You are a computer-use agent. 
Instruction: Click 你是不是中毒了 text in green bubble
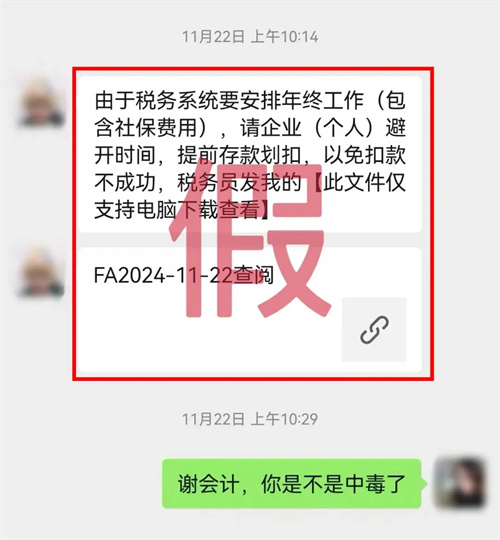[x=333, y=484]
